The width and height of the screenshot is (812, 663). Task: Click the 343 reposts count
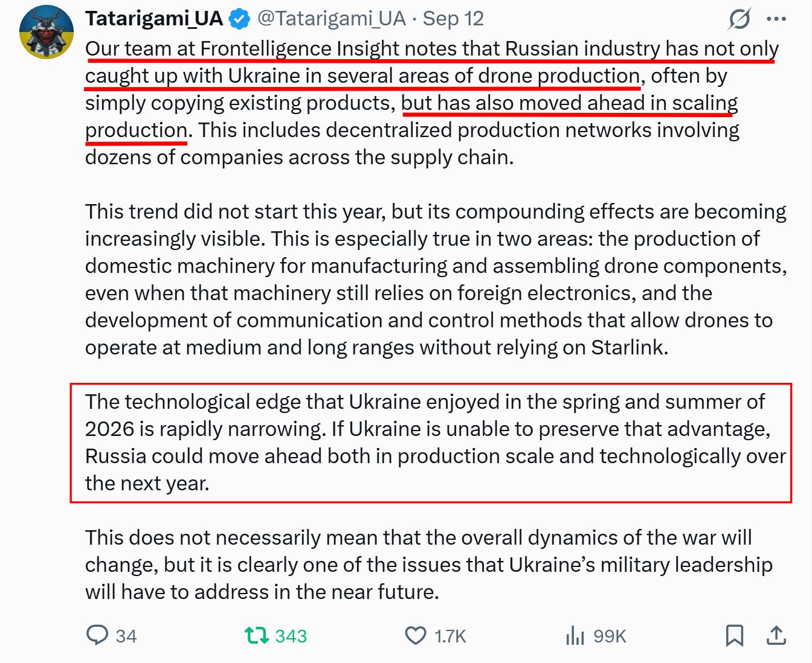(x=291, y=636)
